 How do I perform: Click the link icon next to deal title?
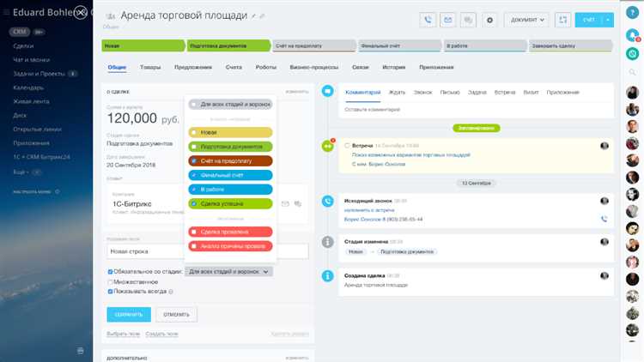[262, 16]
